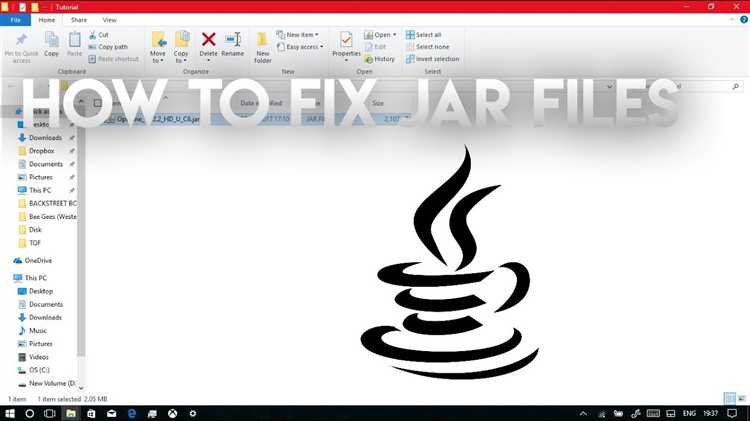
Task: Click the Cut scissors command
Action: [x=99, y=35]
